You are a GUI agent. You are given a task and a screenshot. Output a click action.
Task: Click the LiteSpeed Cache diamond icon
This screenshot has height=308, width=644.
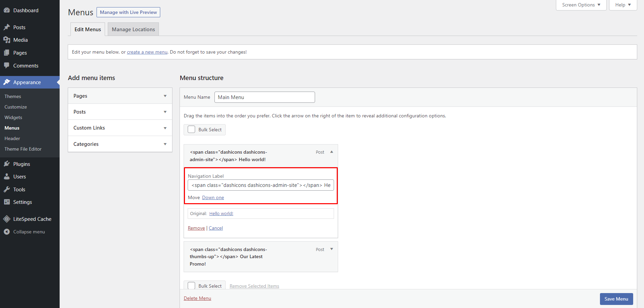click(x=7, y=219)
